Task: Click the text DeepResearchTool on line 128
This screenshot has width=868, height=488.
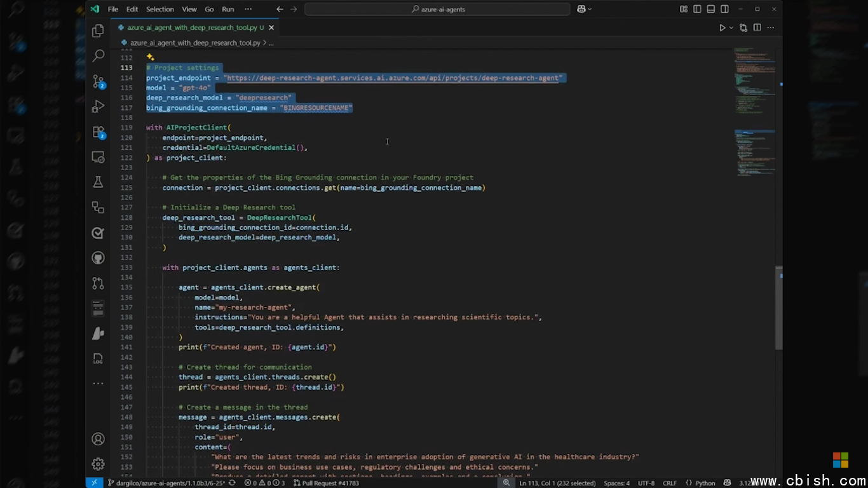Action: (280, 217)
